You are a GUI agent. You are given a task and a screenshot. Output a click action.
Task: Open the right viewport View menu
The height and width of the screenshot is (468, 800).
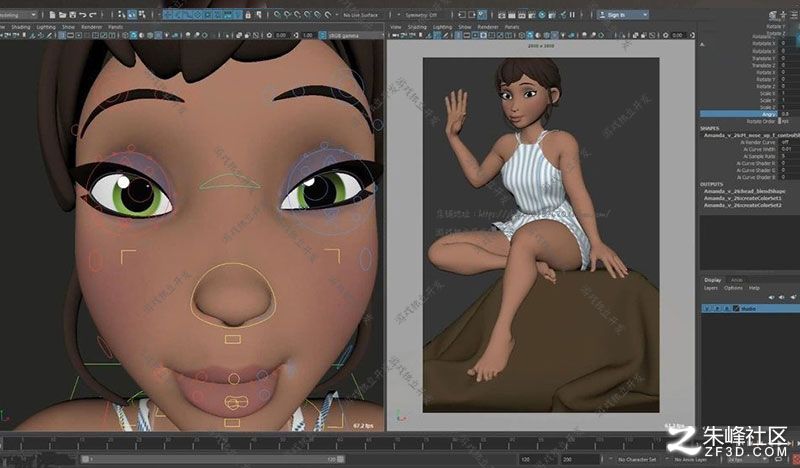(x=396, y=27)
